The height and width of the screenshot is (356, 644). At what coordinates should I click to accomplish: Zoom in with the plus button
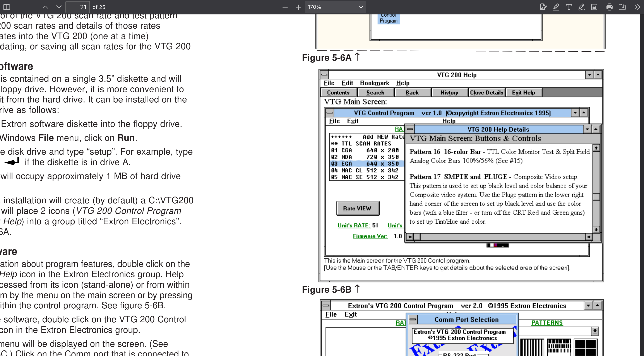click(x=298, y=7)
